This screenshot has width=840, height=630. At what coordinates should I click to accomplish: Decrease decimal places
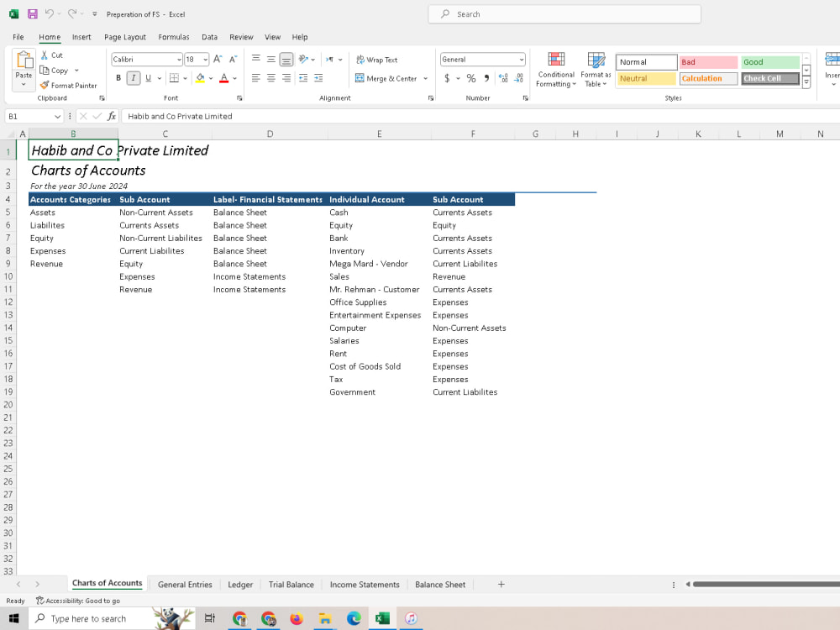tap(518, 78)
